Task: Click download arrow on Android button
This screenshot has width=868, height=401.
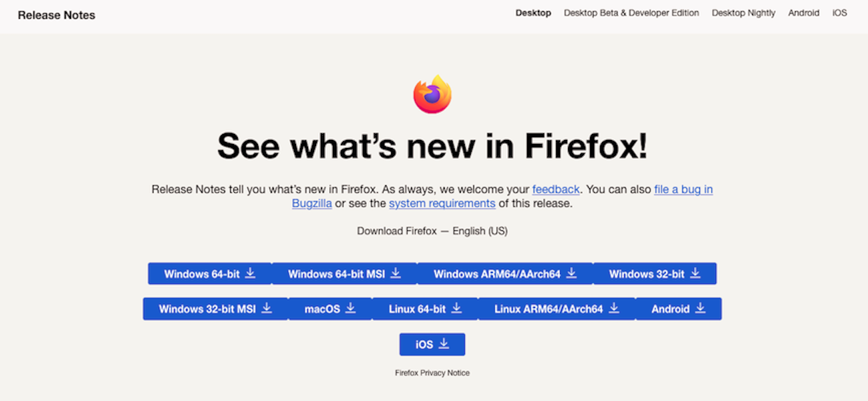Action: pyautogui.click(x=700, y=308)
